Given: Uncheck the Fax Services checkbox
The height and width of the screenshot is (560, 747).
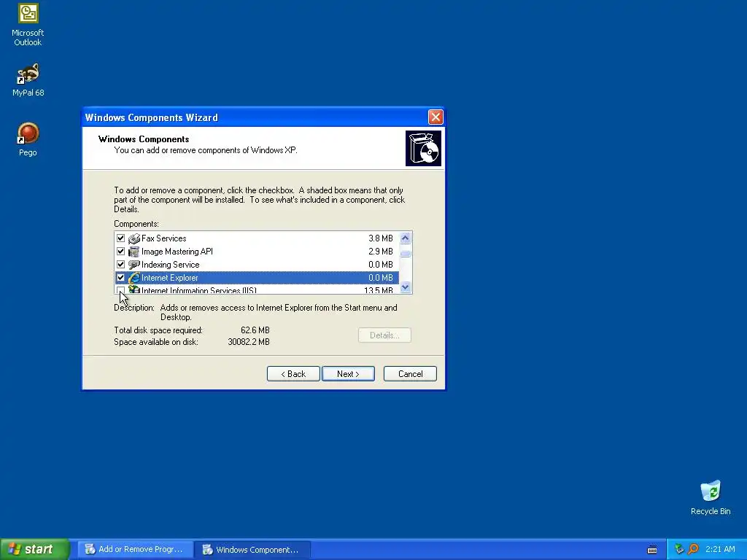Looking at the screenshot, I should coord(120,238).
